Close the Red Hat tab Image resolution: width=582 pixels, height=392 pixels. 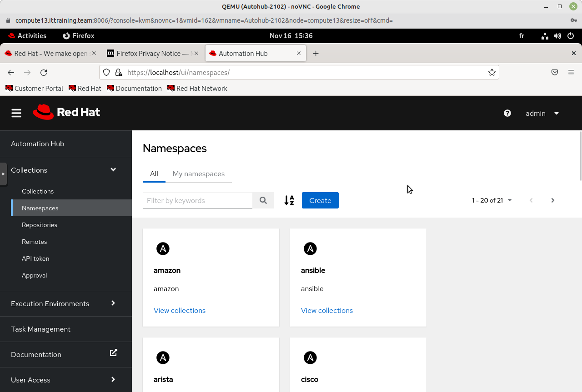[x=94, y=53]
